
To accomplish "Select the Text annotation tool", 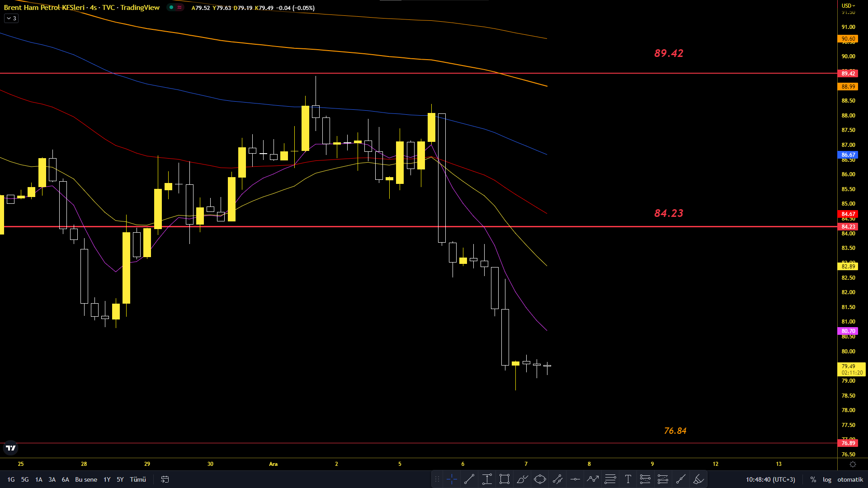I will [x=628, y=479].
